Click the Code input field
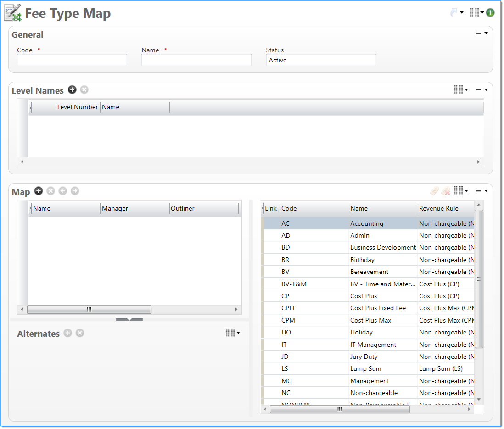This screenshot has width=504, height=429. (x=72, y=60)
